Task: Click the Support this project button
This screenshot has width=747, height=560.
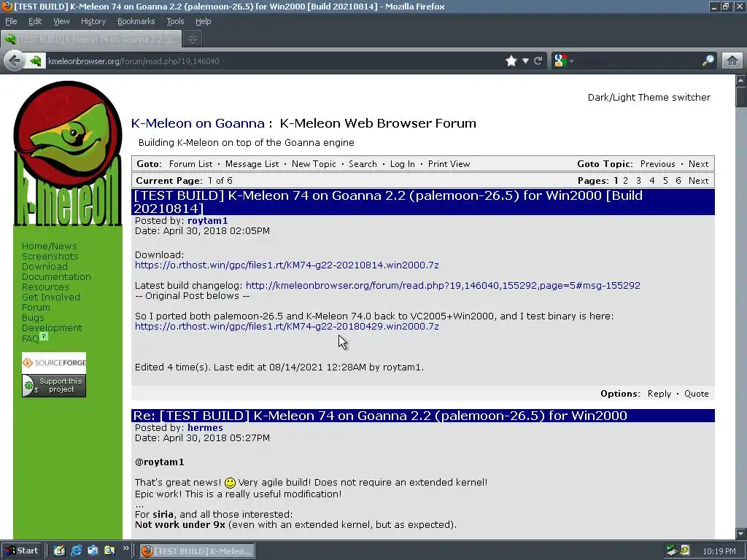Action: [54, 385]
